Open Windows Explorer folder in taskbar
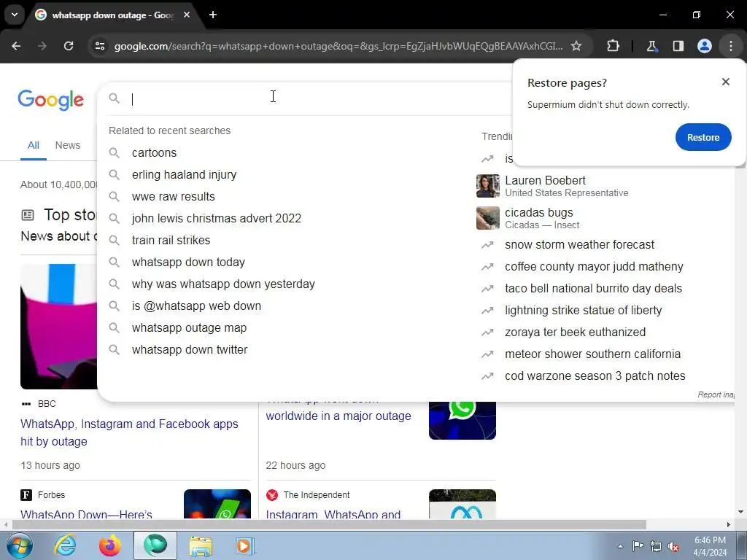The image size is (747, 560). (201, 545)
